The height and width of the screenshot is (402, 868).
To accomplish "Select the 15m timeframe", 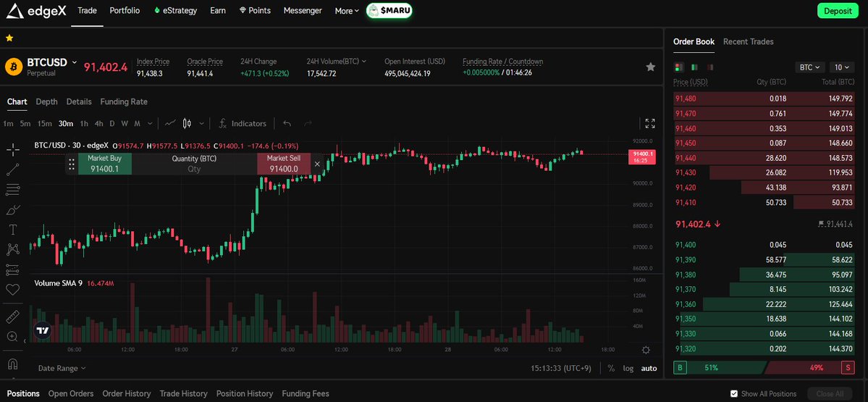I will [45, 123].
